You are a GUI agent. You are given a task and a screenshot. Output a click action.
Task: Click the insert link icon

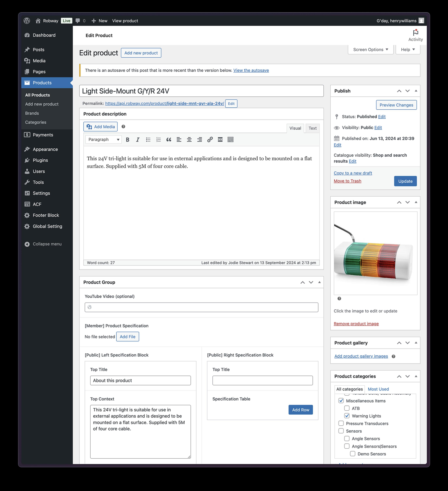click(x=210, y=140)
